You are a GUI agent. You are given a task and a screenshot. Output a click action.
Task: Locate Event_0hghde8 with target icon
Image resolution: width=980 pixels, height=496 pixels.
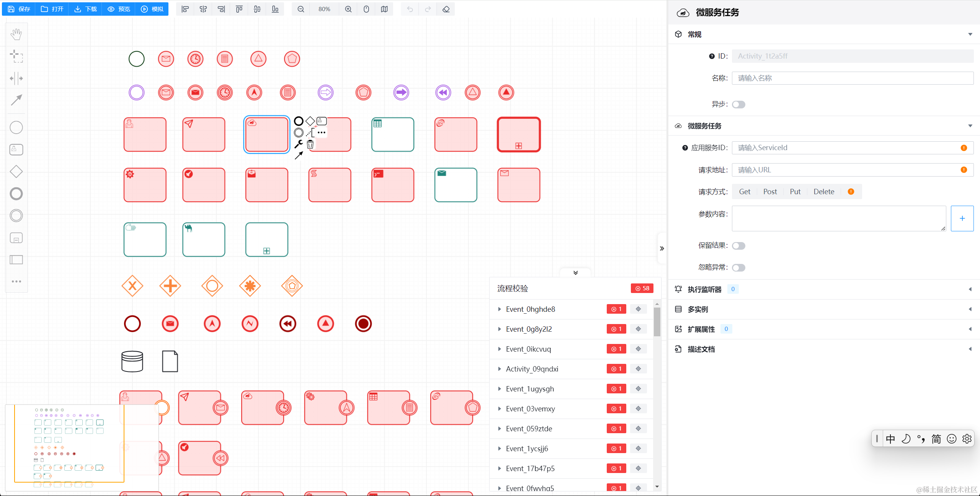[x=638, y=309]
